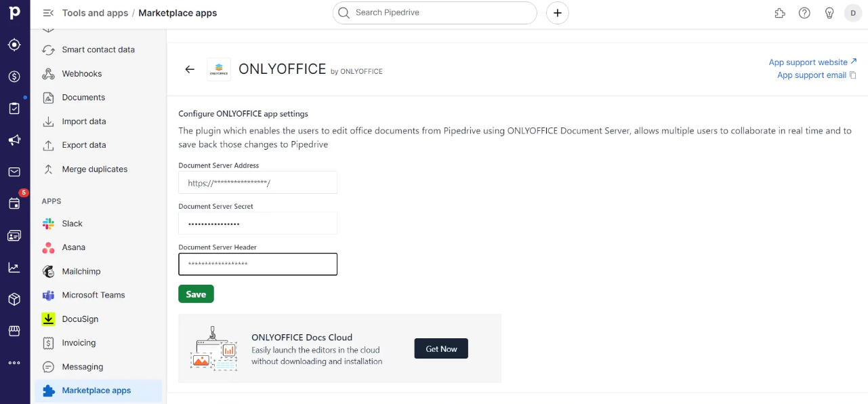The width and height of the screenshot is (868, 404).
Task: Open Campaigns megaphone icon in left rail
Action: pyautogui.click(x=14, y=140)
